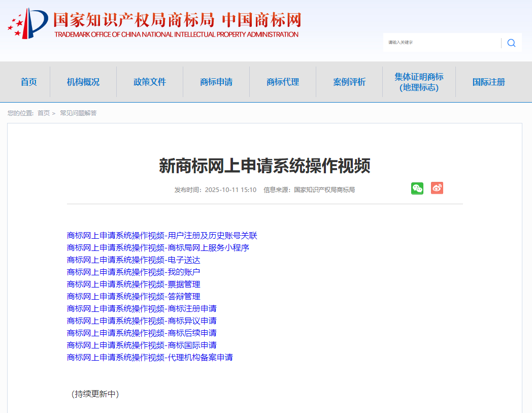Open the 首页 navigation menu item
532x413 pixels.
(x=29, y=82)
